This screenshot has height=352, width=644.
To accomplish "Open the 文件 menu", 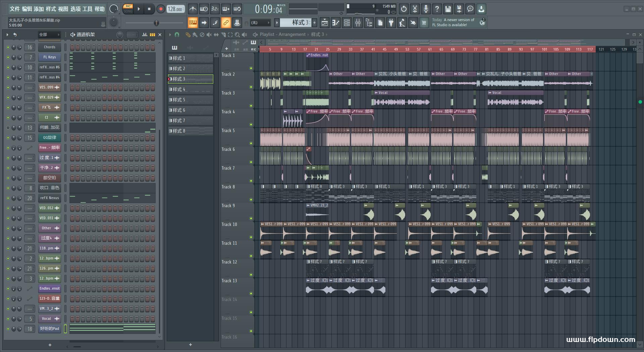I will pos(15,9).
